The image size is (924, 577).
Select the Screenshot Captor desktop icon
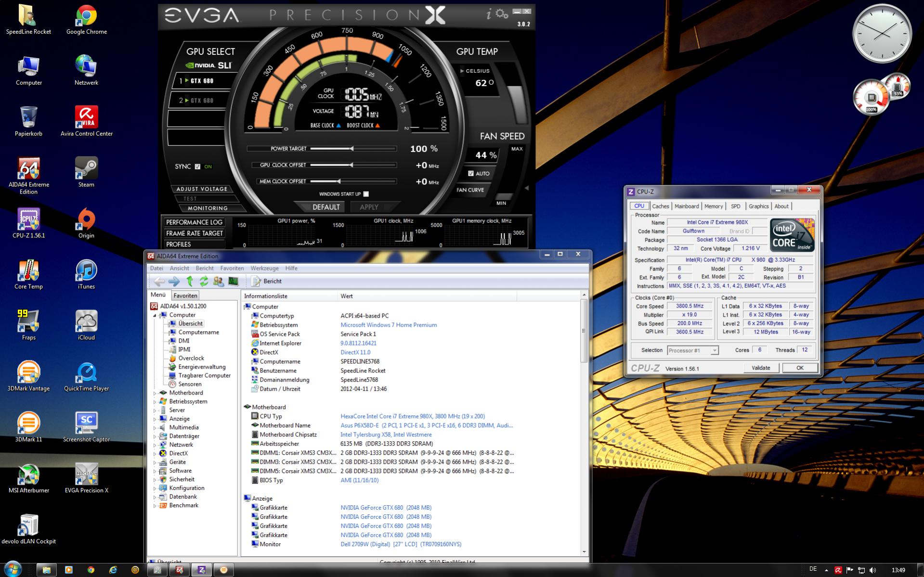click(87, 427)
